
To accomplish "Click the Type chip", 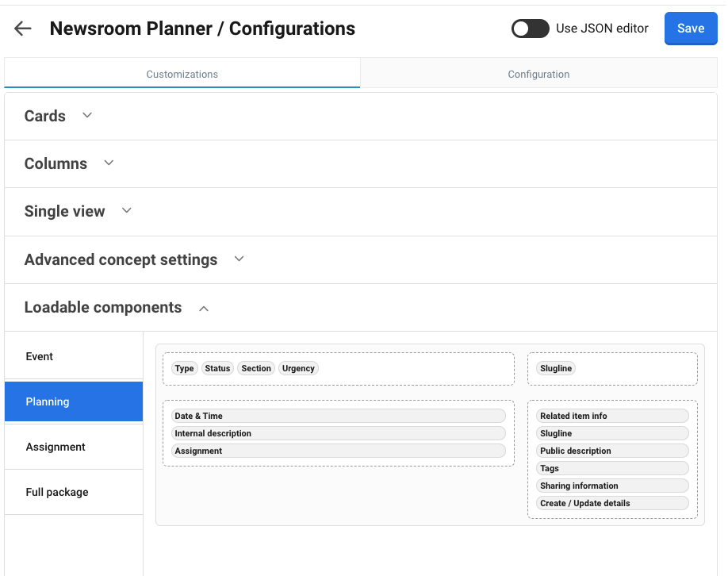I will click(x=184, y=368).
